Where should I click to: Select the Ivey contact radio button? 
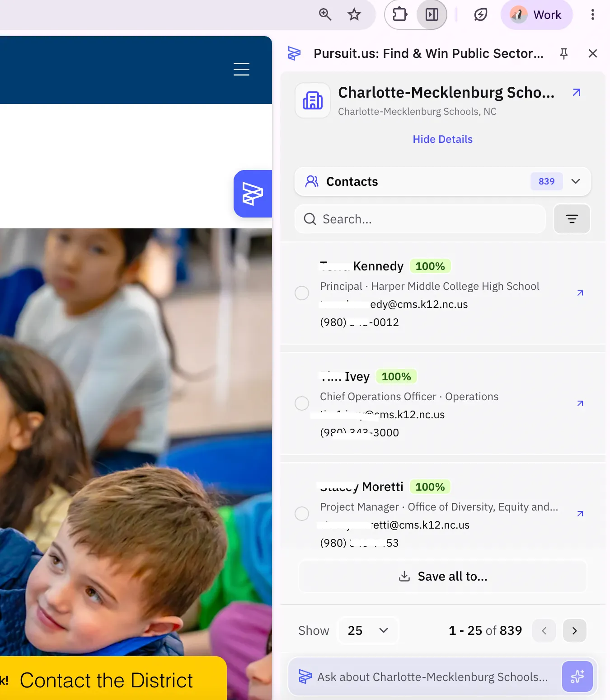(x=302, y=403)
